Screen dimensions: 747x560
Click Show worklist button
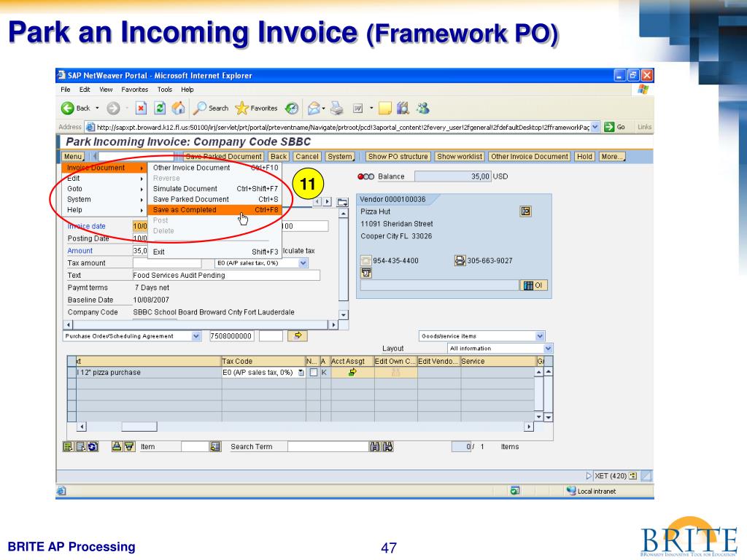(x=460, y=156)
